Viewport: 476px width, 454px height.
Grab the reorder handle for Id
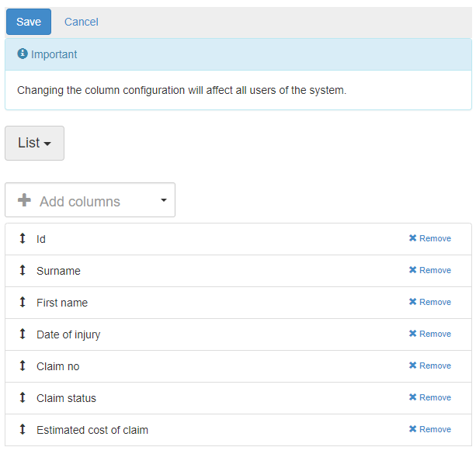[x=23, y=238]
